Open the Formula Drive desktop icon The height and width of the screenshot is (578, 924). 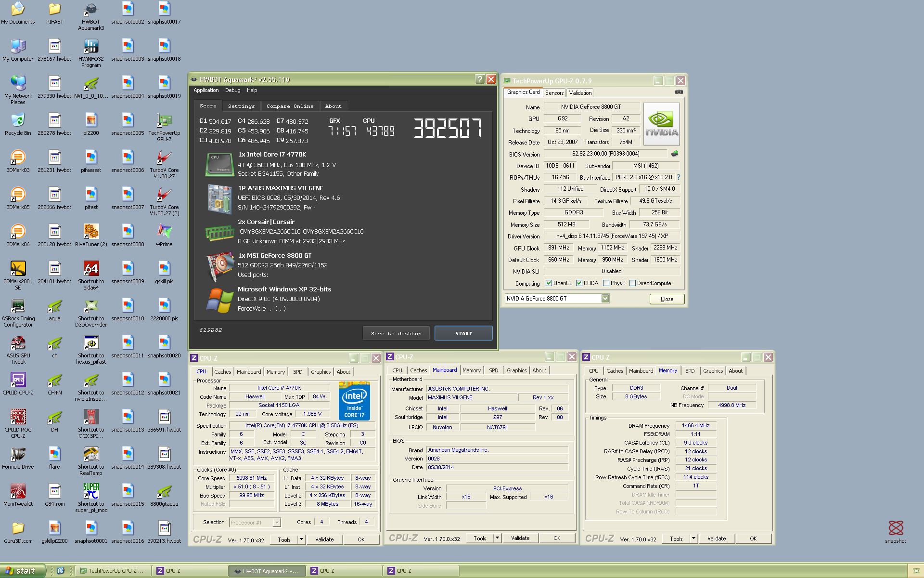click(x=18, y=458)
